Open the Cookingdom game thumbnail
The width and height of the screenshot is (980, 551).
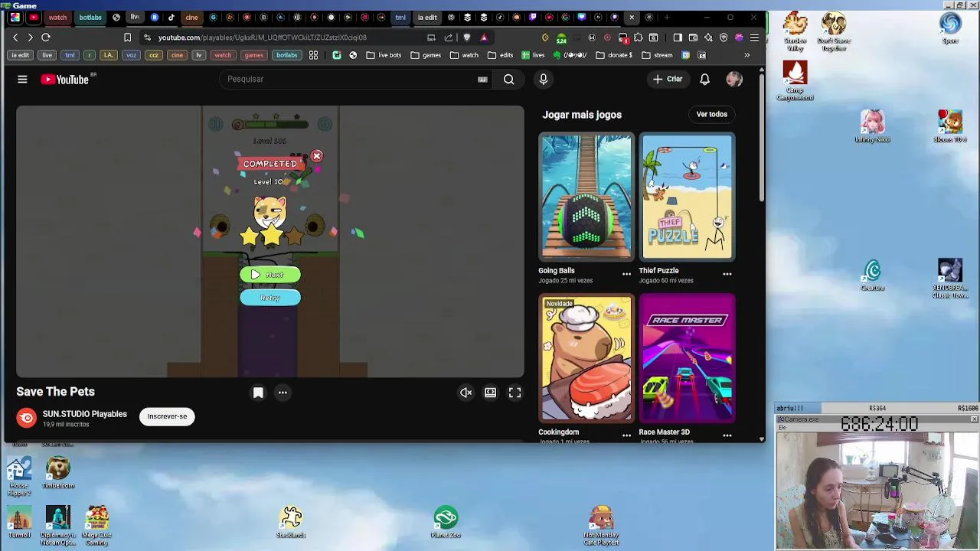point(586,358)
